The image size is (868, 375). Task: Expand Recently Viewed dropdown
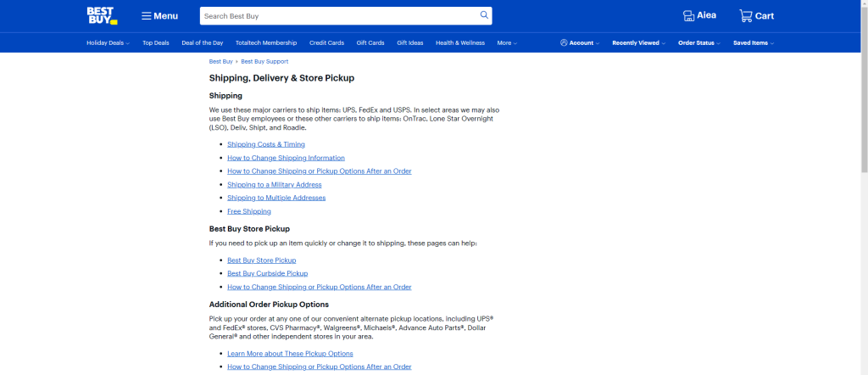coord(639,42)
